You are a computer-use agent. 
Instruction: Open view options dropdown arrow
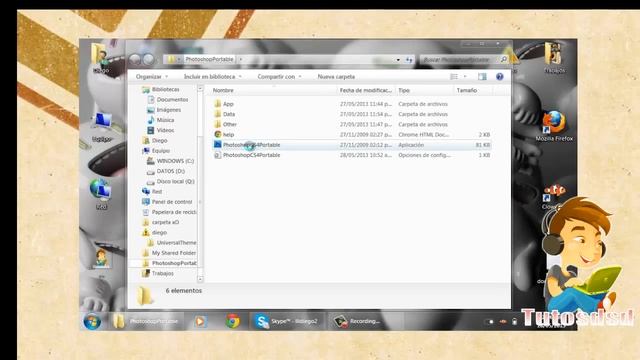465,77
